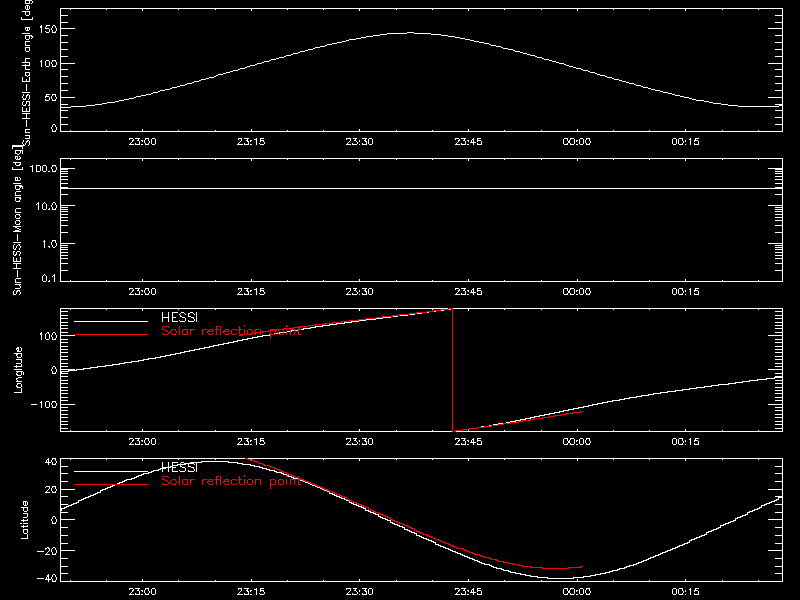
Task: Click 23:45 time label under Longitude plot
Action: tap(468, 441)
